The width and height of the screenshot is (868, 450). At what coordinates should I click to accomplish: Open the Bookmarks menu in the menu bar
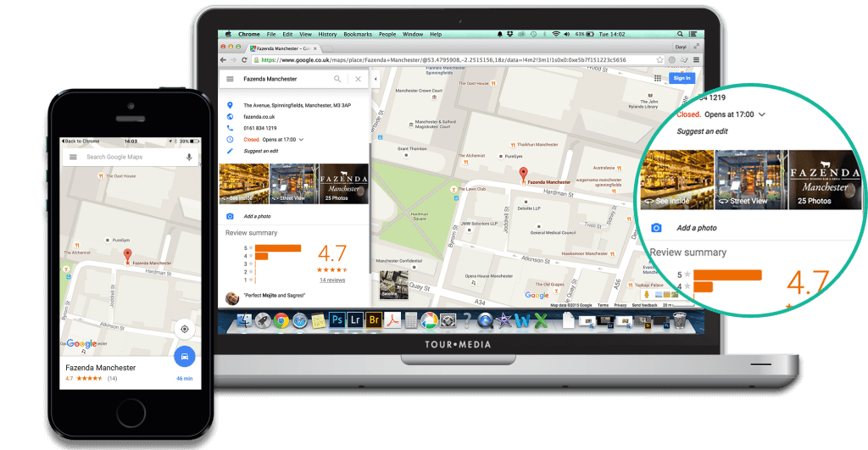(358, 34)
